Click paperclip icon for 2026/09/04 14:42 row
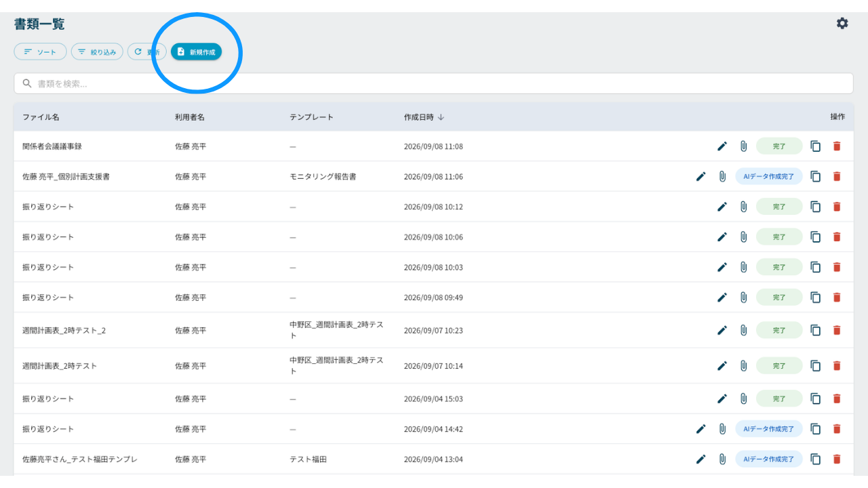The height and width of the screenshot is (488, 868). point(722,429)
